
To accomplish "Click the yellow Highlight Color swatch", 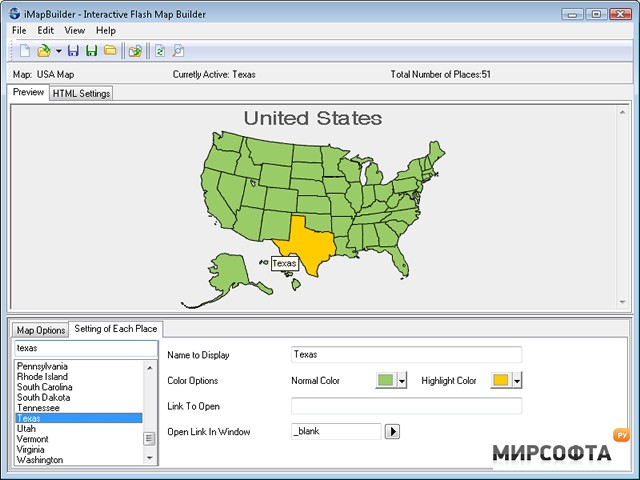I will 501,380.
